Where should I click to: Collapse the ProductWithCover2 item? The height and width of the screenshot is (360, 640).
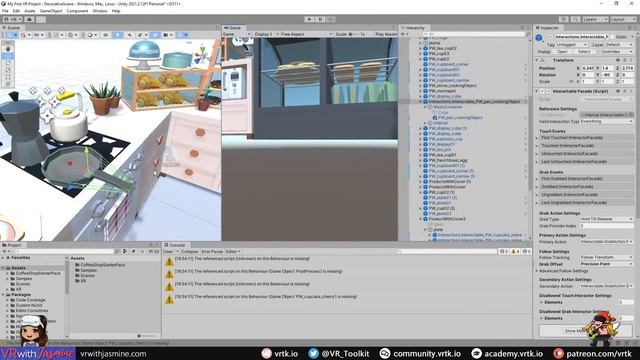420,219
